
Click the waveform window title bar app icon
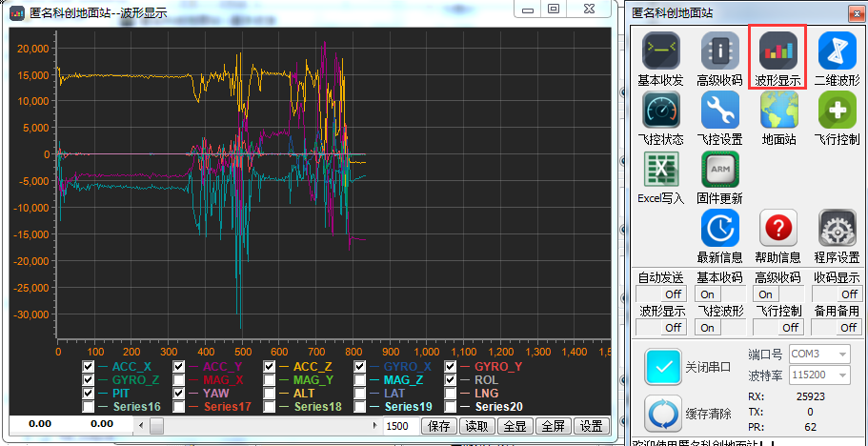point(17,12)
